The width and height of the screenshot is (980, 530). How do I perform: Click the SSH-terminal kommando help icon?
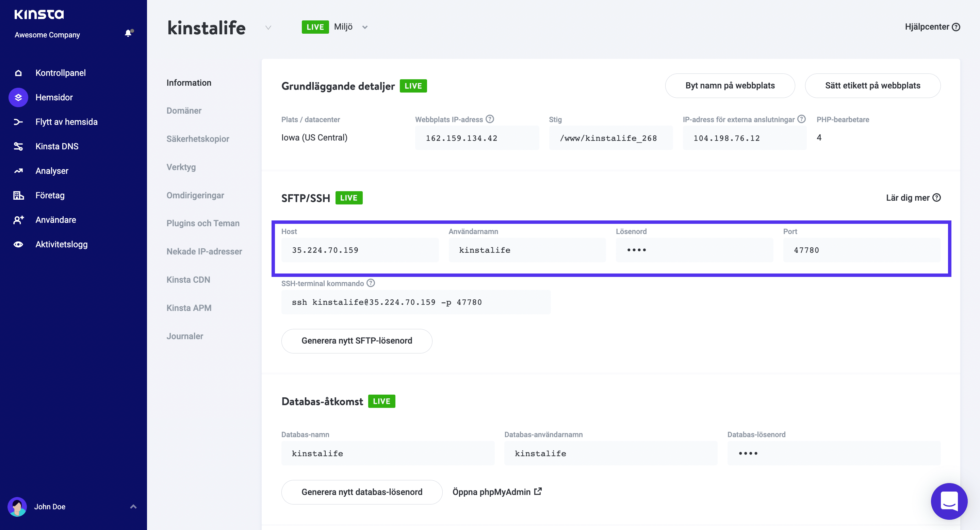(371, 283)
